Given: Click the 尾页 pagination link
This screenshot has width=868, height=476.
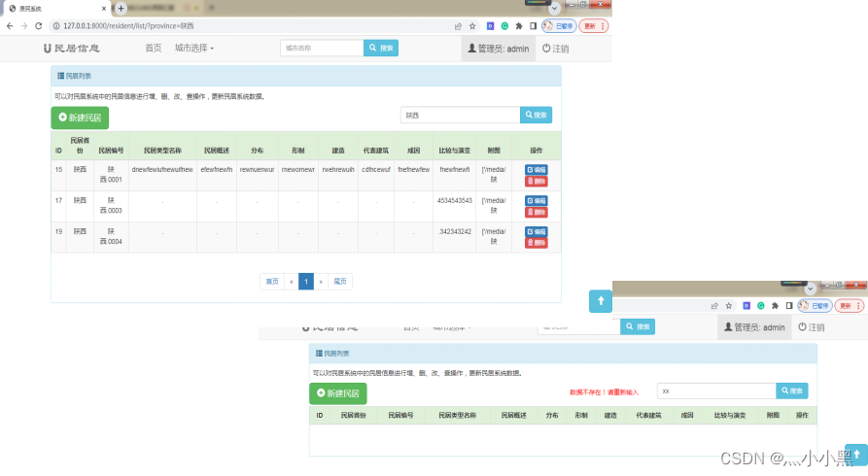Looking at the screenshot, I should coord(340,282).
